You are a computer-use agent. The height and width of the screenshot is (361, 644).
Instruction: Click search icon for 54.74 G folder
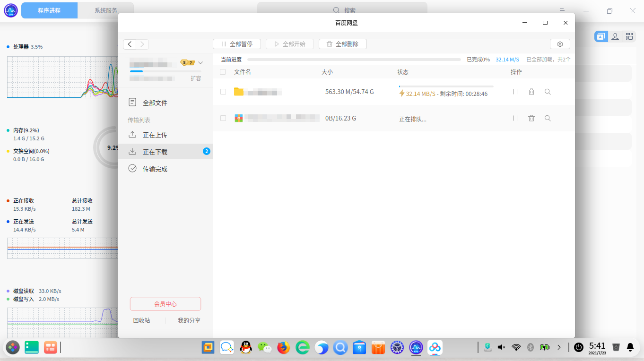point(548,92)
